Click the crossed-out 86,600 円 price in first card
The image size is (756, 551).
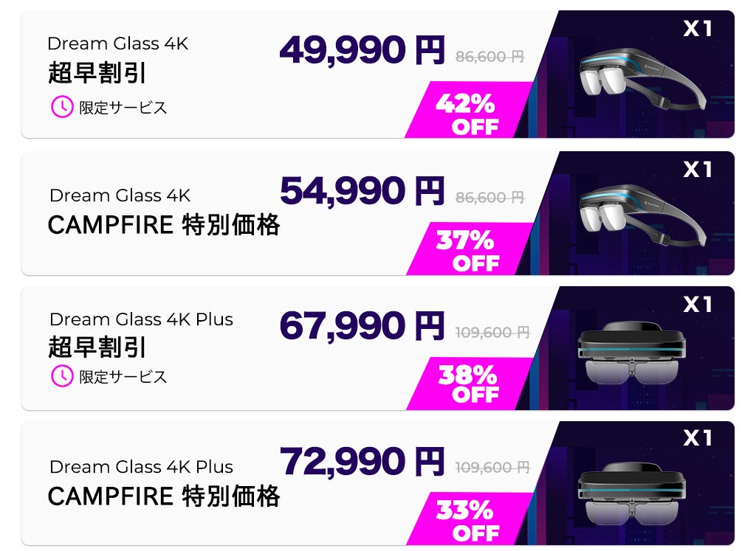point(490,56)
